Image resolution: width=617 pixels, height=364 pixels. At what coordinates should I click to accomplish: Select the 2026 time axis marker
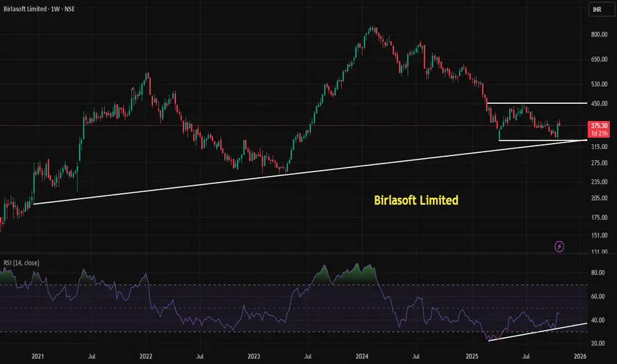(x=580, y=357)
